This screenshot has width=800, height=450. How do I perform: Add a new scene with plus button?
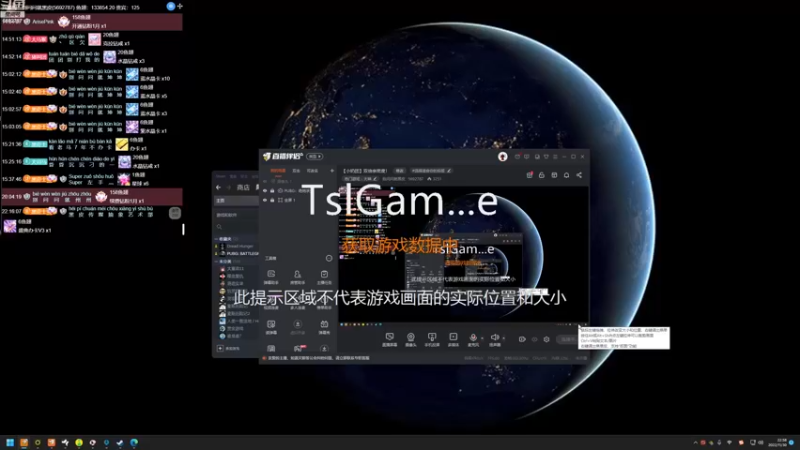[332, 171]
